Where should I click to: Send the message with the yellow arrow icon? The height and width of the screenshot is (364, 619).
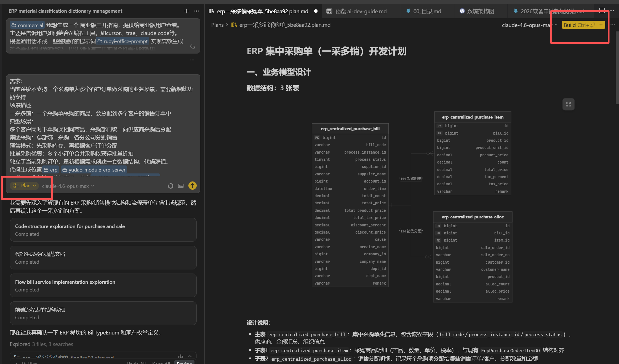tap(192, 186)
